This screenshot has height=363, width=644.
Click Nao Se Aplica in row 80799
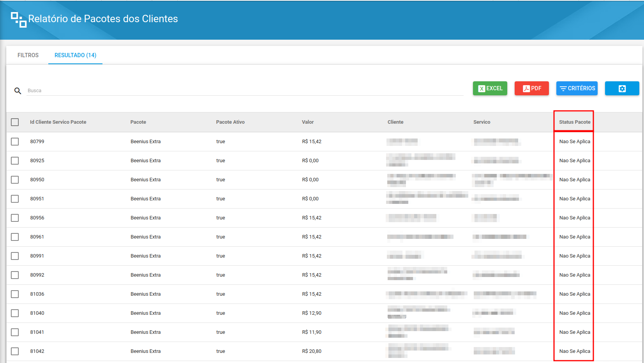(x=575, y=142)
